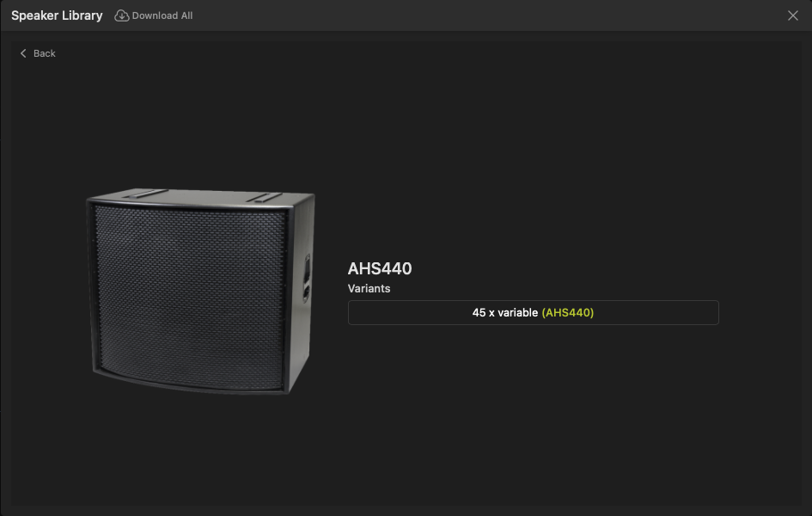
Task: Click the Back chevron arrow
Action: pyautogui.click(x=23, y=53)
